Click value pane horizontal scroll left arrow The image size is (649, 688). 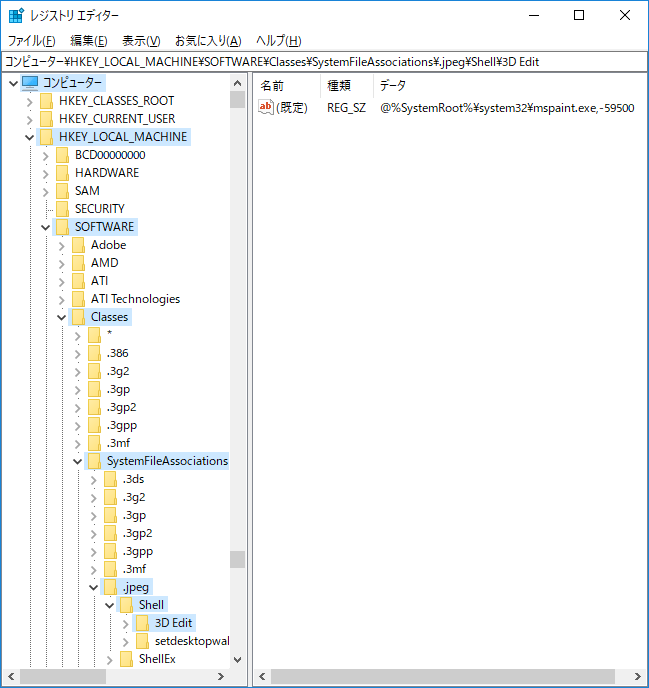point(262,676)
